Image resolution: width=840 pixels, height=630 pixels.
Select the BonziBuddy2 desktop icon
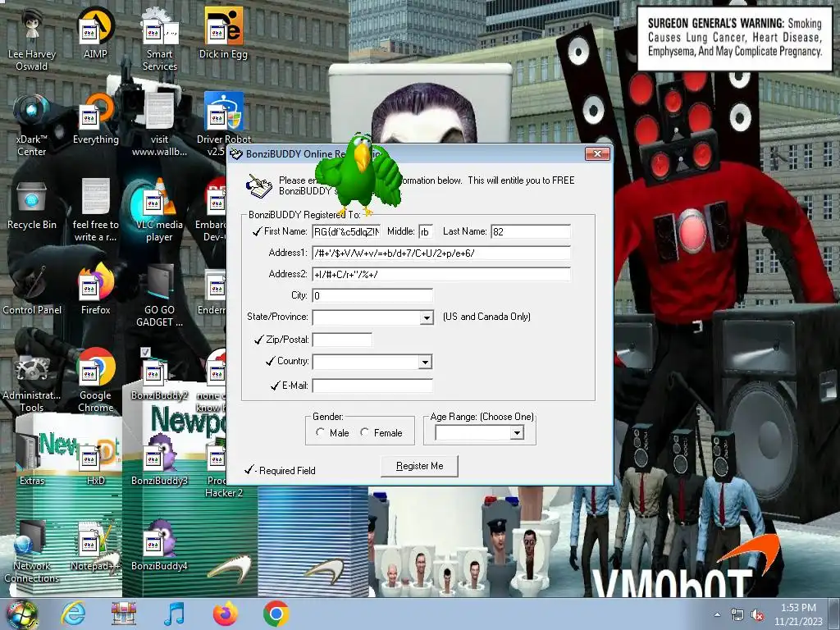point(160,374)
